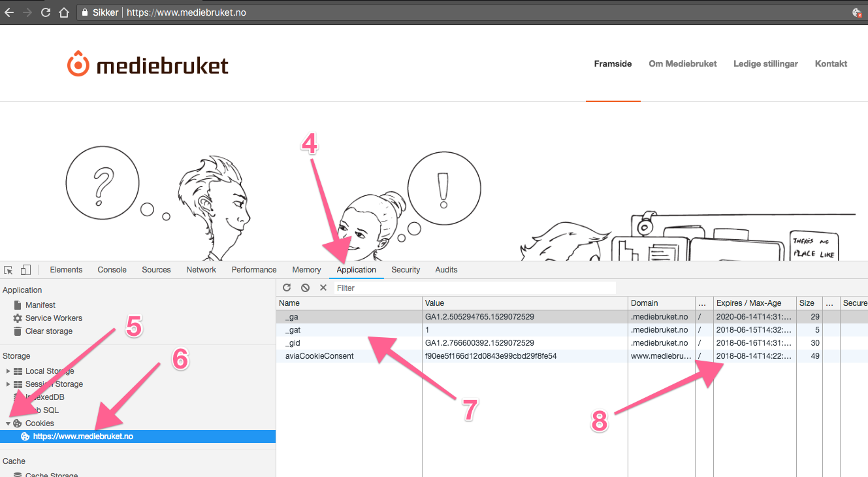Select the _ga cookie row
The width and height of the screenshot is (868, 477).
572,317
